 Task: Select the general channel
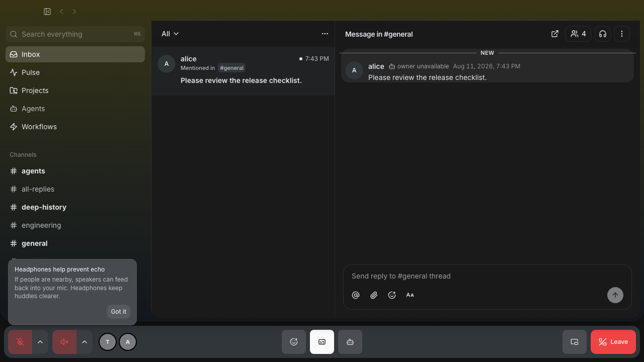point(75,243)
